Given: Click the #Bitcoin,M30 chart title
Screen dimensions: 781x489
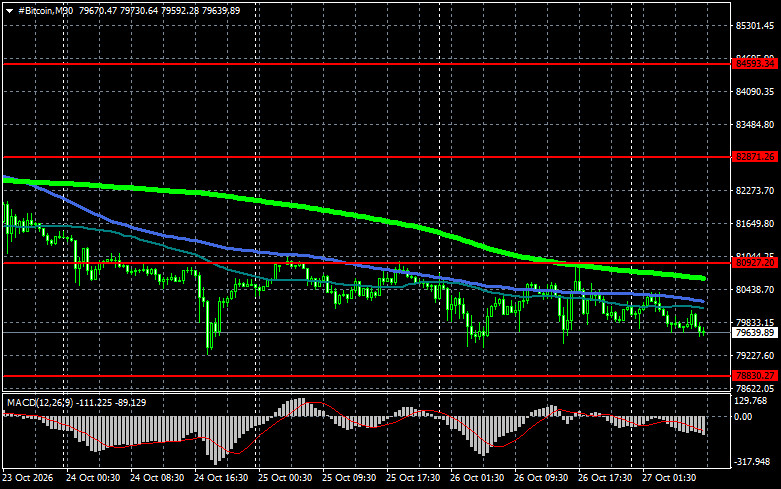Looking at the screenshot, I should click(x=45, y=10).
